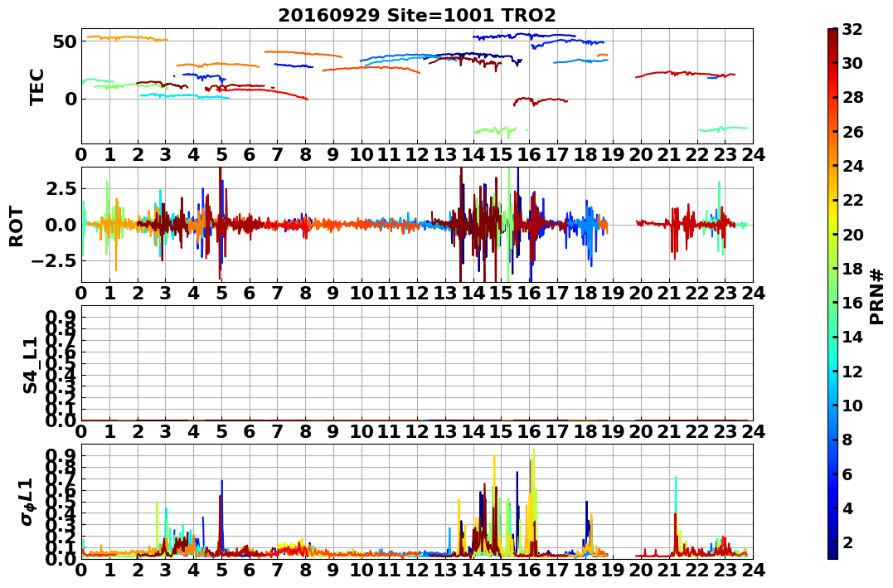This screenshot has height=588, width=893.
Task: Click the "28" colorbar tick label
Action: point(852,97)
